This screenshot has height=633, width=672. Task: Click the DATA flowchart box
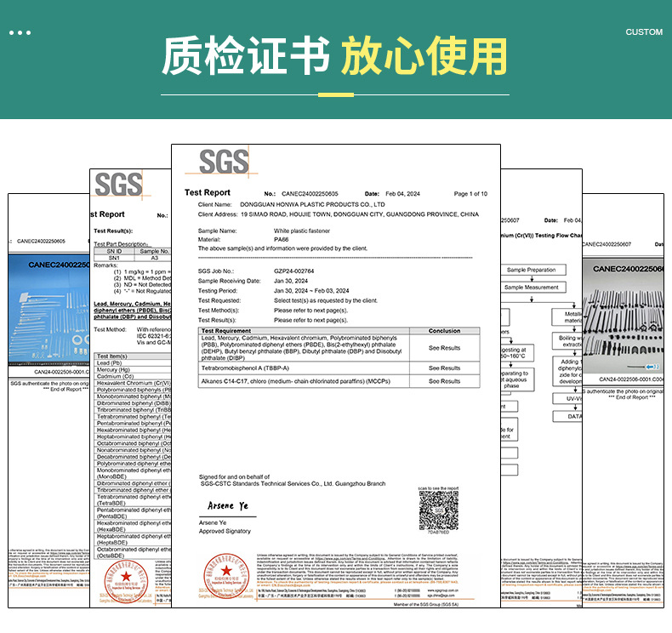click(567, 417)
